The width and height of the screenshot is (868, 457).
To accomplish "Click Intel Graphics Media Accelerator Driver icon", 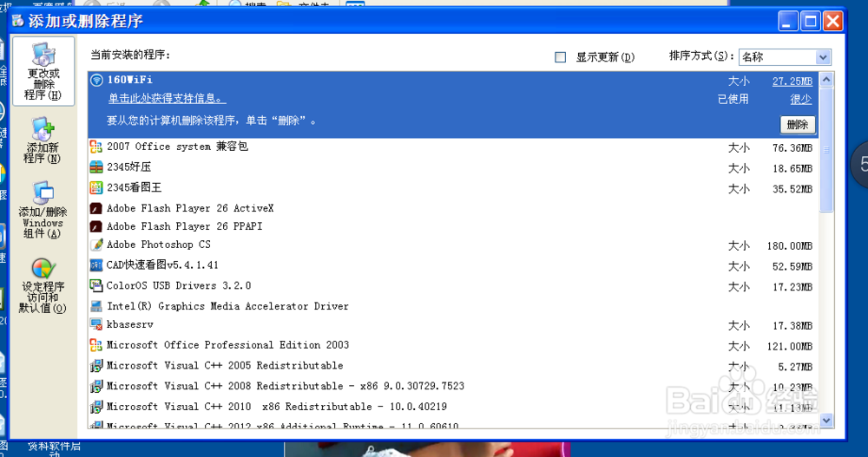I will [x=96, y=306].
